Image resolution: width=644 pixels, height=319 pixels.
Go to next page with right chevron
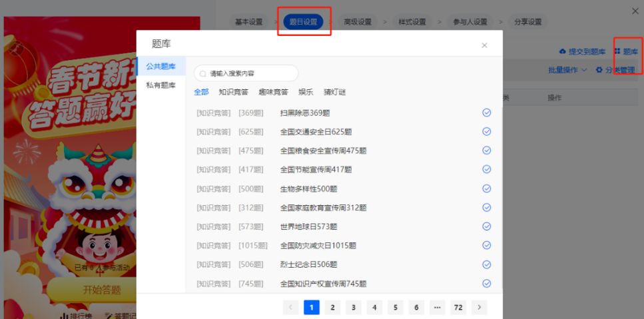click(478, 307)
